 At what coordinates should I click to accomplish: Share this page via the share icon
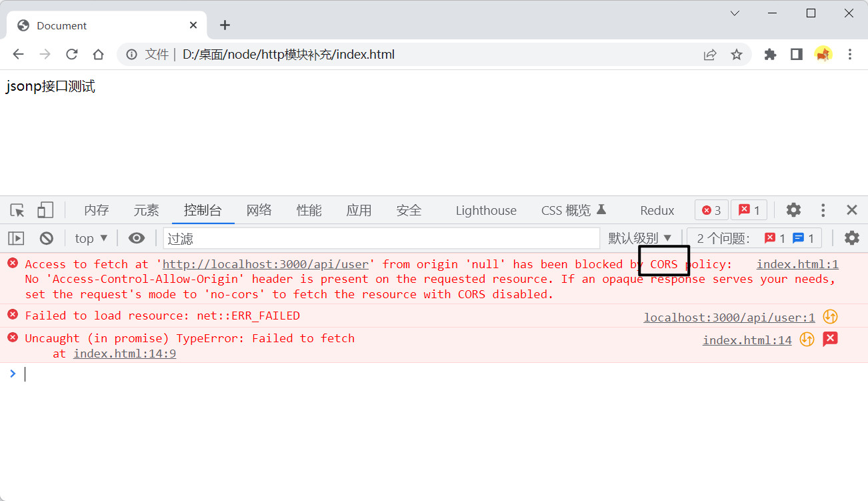pyautogui.click(x=710, y=55)
